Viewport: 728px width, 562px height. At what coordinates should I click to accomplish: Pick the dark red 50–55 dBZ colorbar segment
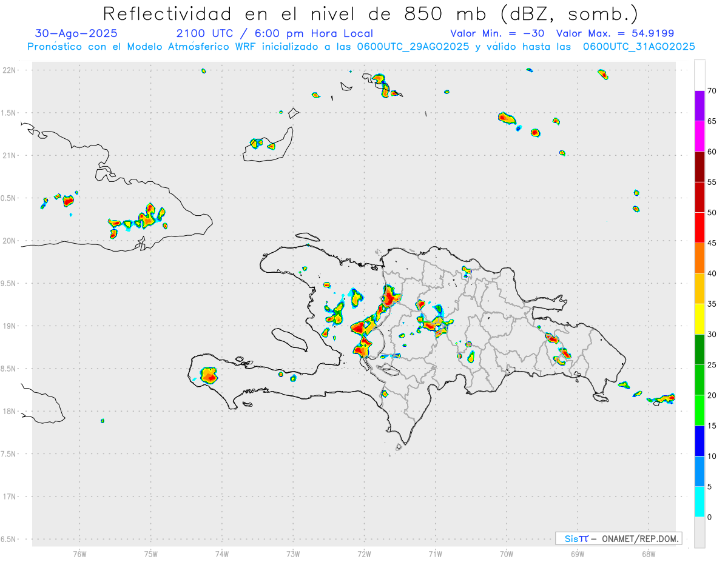point(699,197)
